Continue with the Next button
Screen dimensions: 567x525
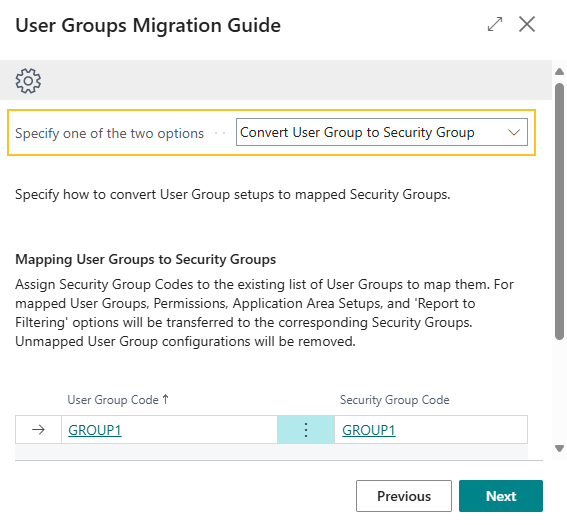pyautogui.click(x=501, y=496)
